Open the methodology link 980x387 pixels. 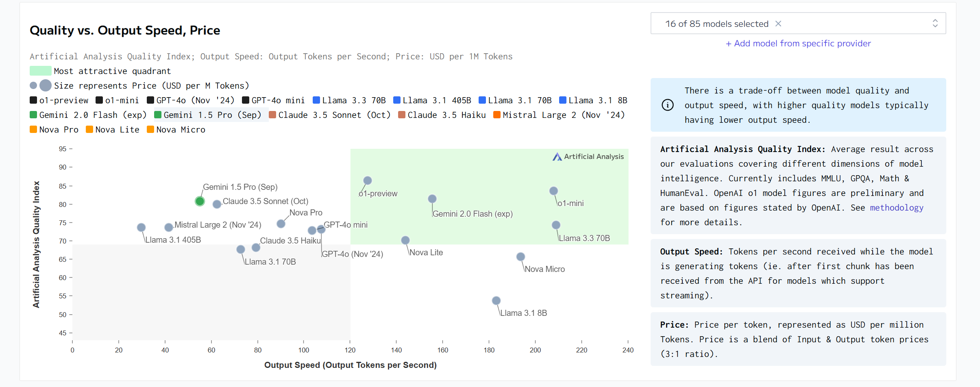coord(897,208)
